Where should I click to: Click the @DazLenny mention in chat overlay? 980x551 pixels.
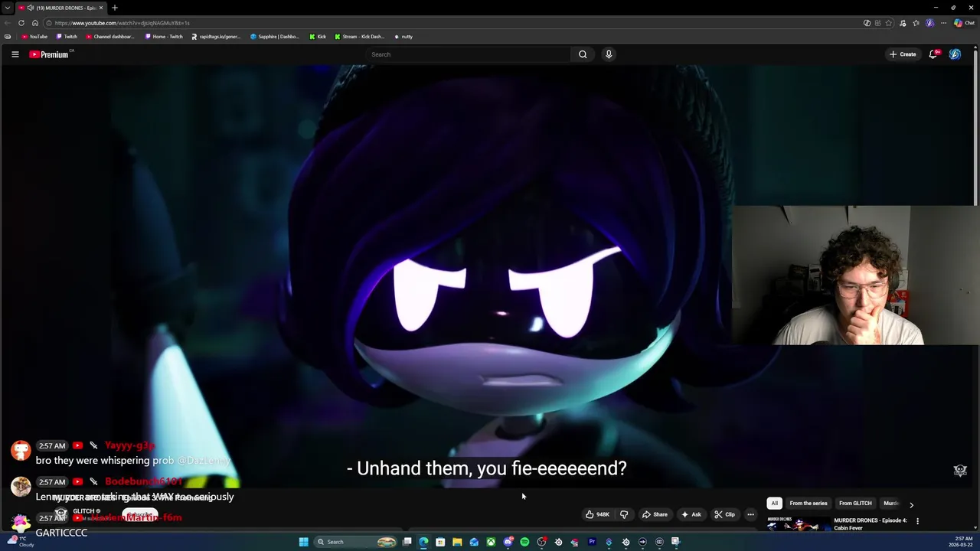[x=204, y=461]
